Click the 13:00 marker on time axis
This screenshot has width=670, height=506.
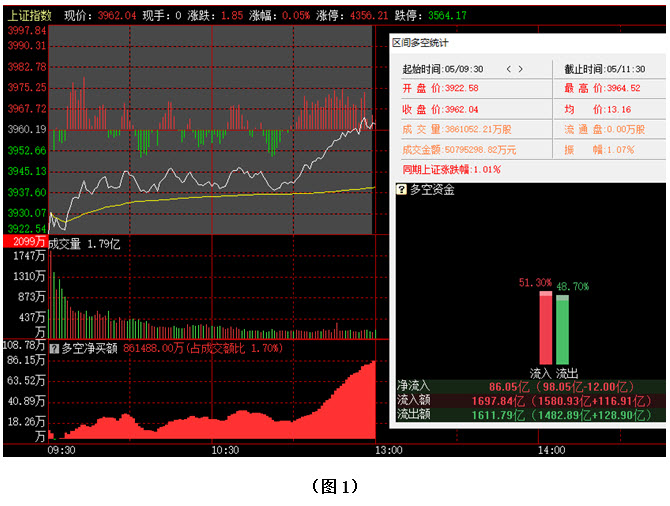point(388,451)
